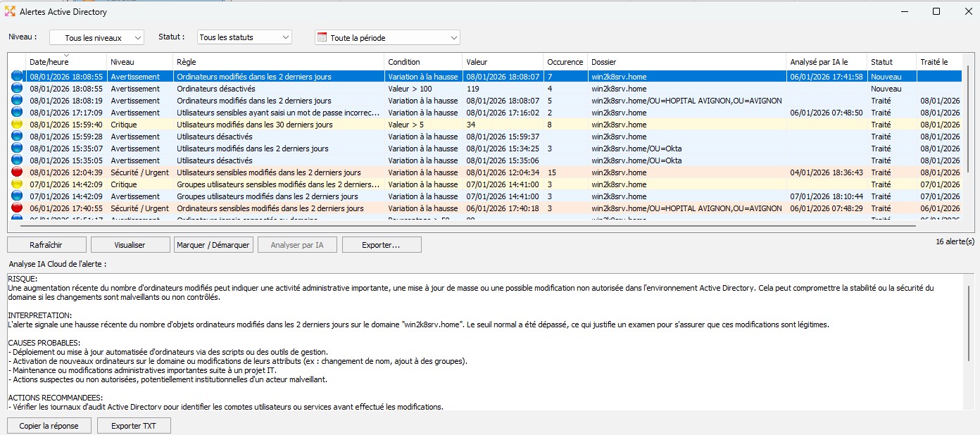This screenshot has height=435, width=980.
Task: Click the app icon in the title bar
Action: click(10, 11)
